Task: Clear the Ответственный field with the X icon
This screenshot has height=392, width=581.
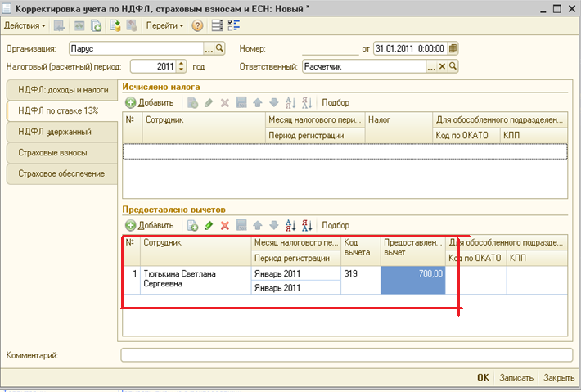Action: [442, 66]
